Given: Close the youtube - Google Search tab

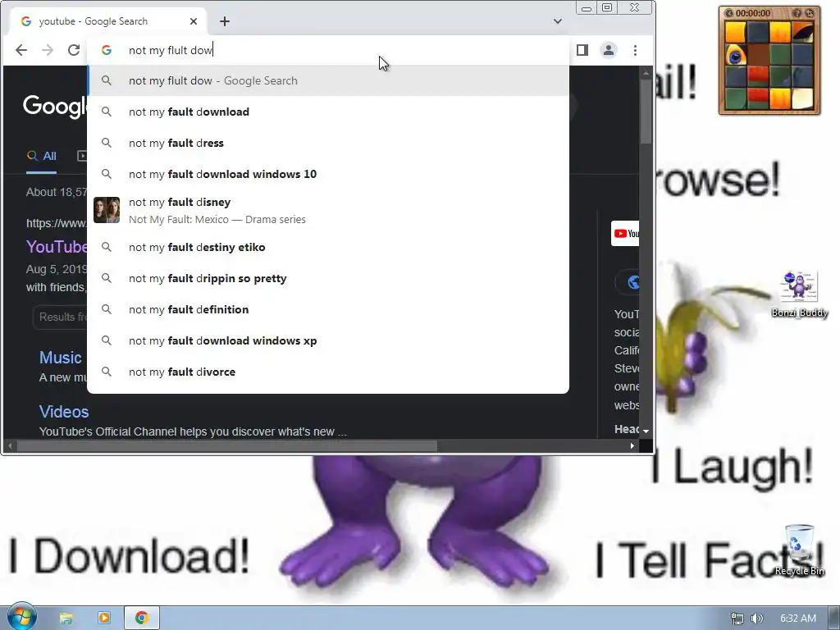Looking at the screenshot, I should pos(194,21).
